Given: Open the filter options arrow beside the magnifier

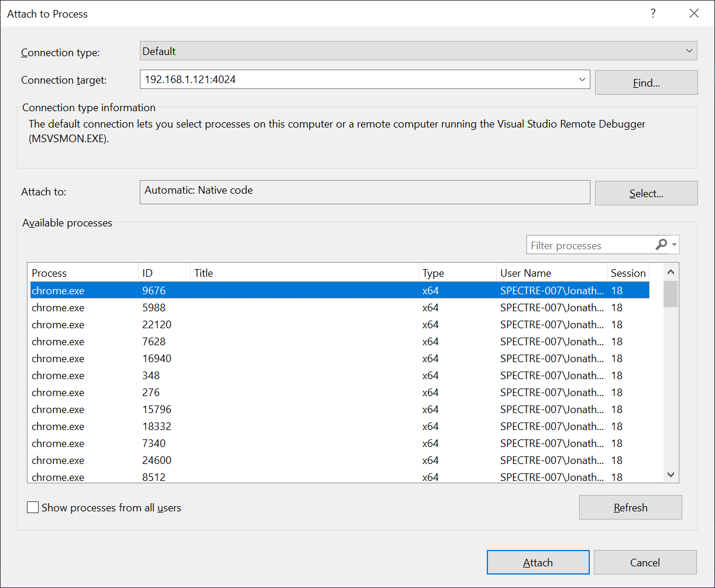Looking at the screenshot, I should pyautogui.click(x=673, y=245).
